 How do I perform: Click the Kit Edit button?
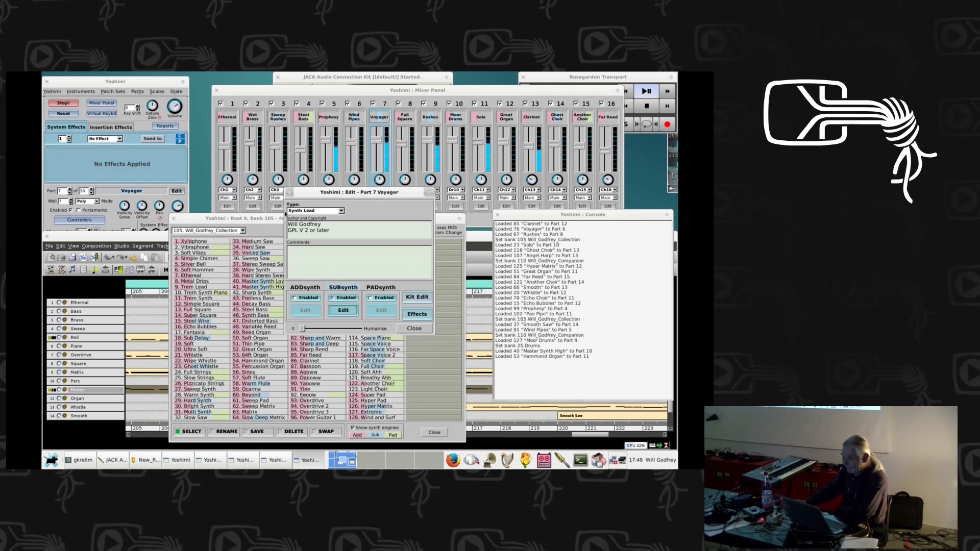pyautogui.click(x=417, y=297)
